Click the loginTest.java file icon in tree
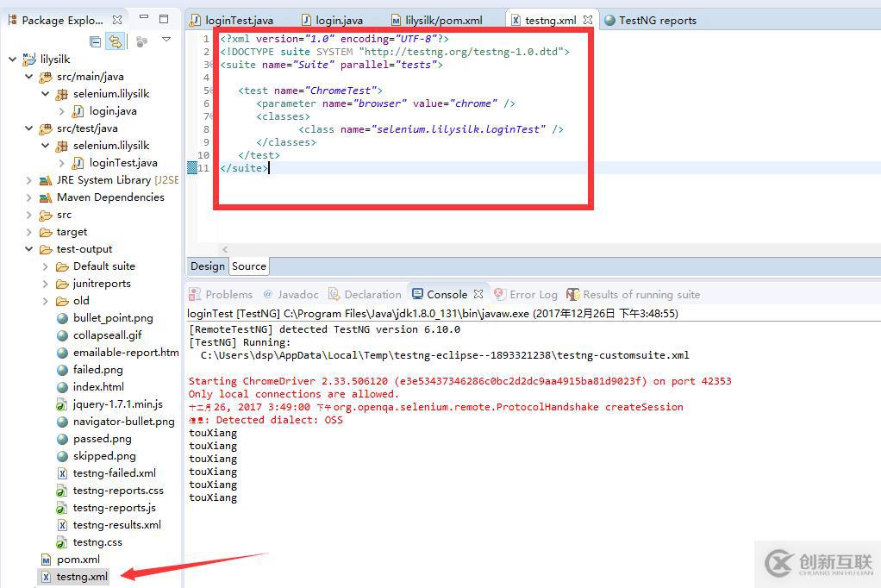This screenshot has width=881, height=588. 78,163
